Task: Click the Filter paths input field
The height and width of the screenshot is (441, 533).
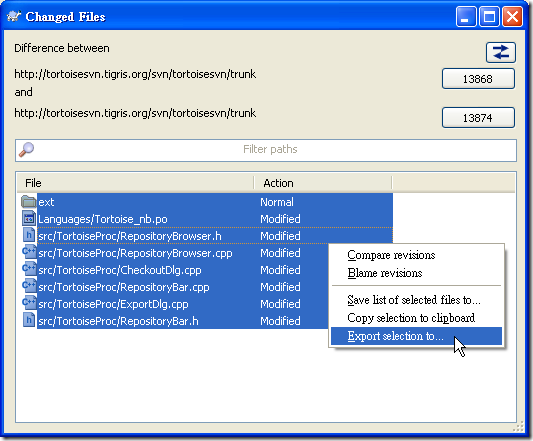Action: click(266, 150)
